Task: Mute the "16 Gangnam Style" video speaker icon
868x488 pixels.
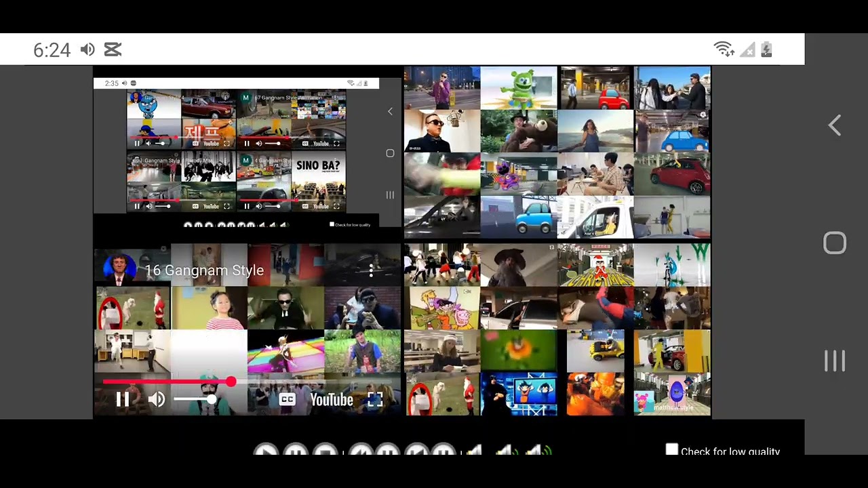Action: (156, 400)
